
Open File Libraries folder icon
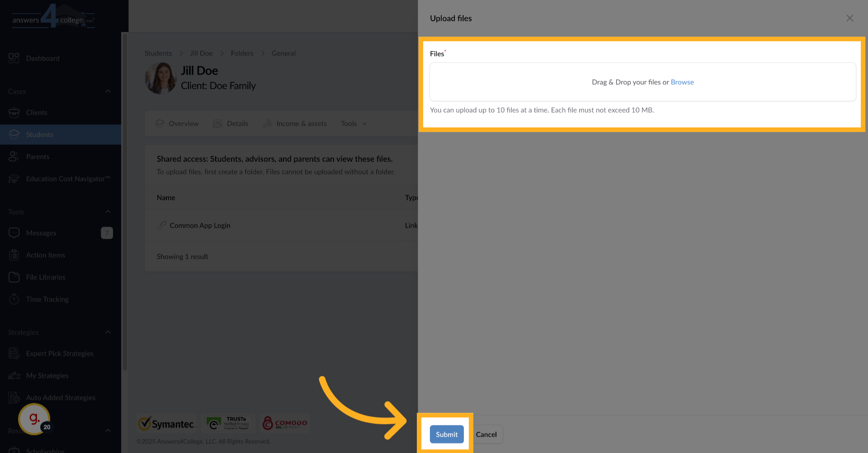[14, 277]
